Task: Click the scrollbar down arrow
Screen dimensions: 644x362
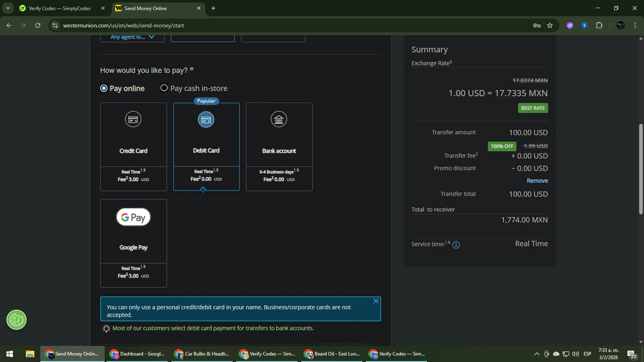Action: (641, 342)
